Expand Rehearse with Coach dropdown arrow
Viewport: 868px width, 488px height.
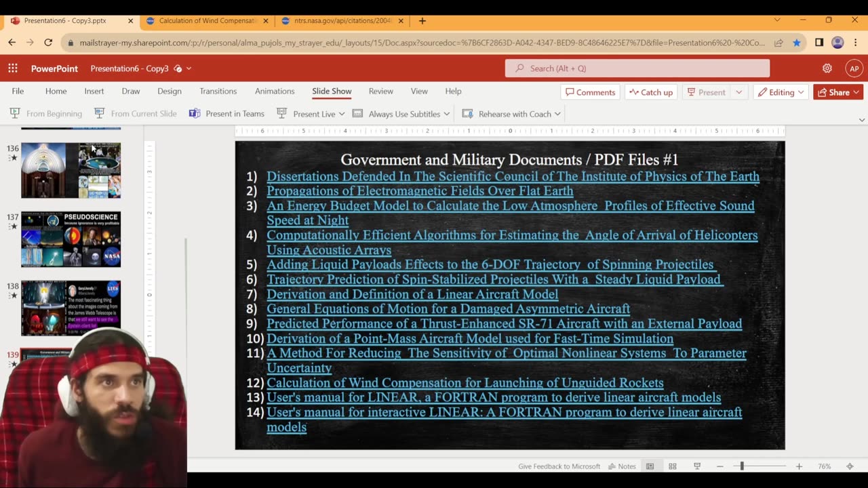557,114
